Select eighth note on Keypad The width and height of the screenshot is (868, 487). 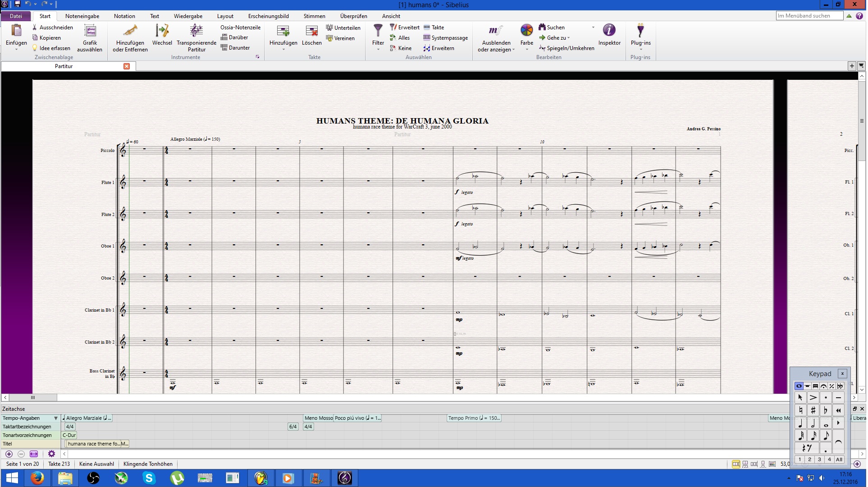click(x=826, y=436)
